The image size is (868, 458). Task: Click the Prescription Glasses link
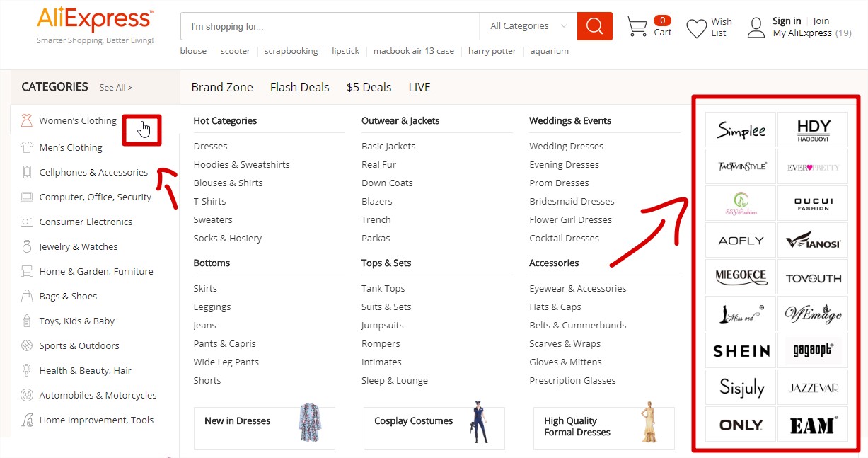coord(572,380)
